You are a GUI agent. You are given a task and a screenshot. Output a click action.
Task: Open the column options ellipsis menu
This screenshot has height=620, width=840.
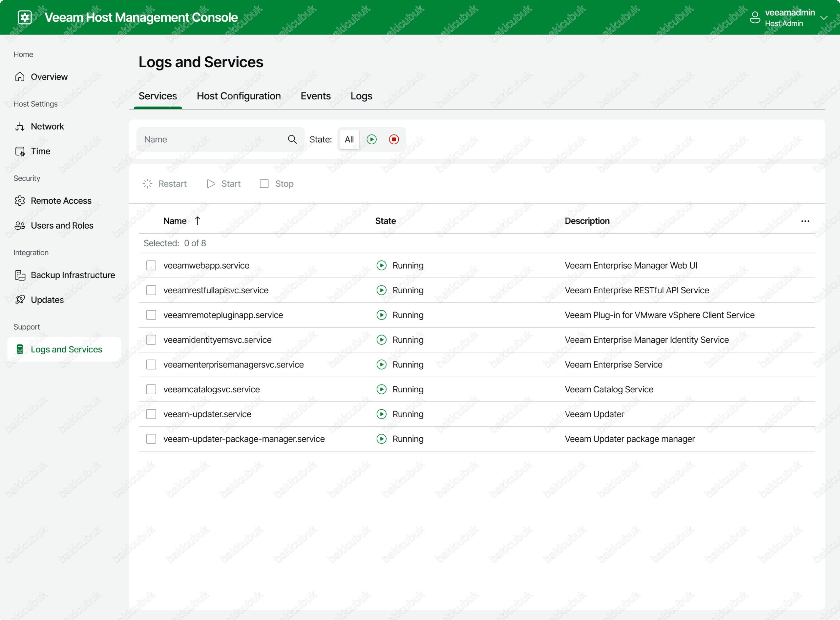tap(805, 221)
